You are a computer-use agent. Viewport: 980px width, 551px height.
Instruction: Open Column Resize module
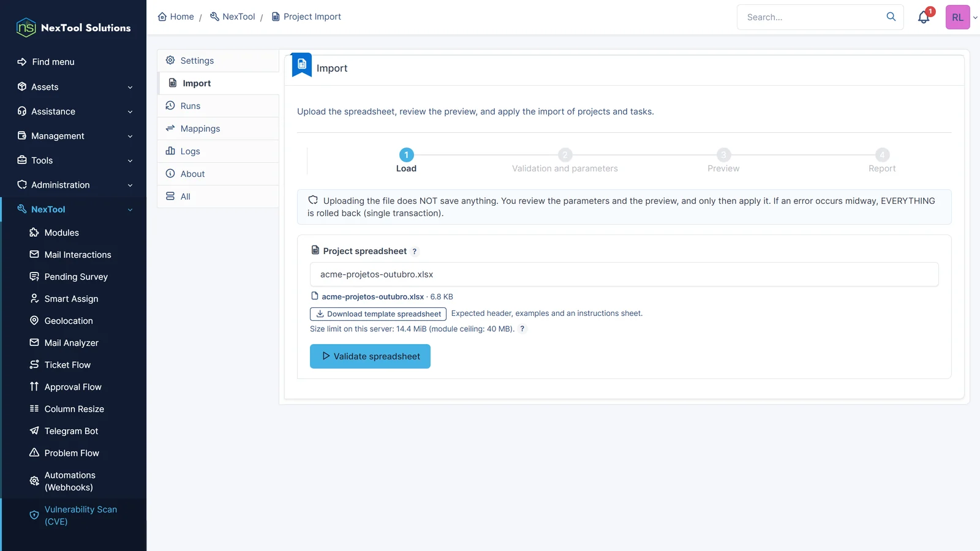pyautogui.click(x=74, y=409)
